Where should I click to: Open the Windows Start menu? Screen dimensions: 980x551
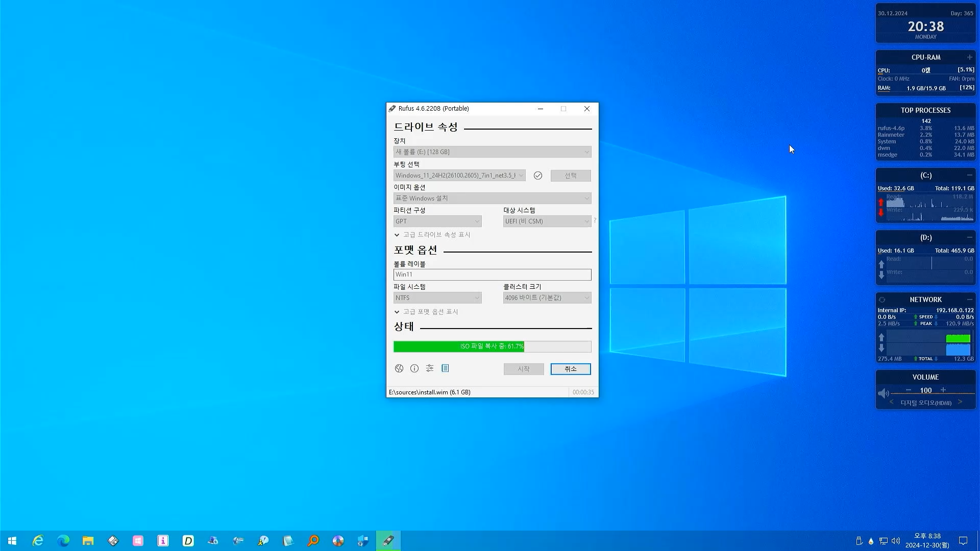click(x=12, y=541)
